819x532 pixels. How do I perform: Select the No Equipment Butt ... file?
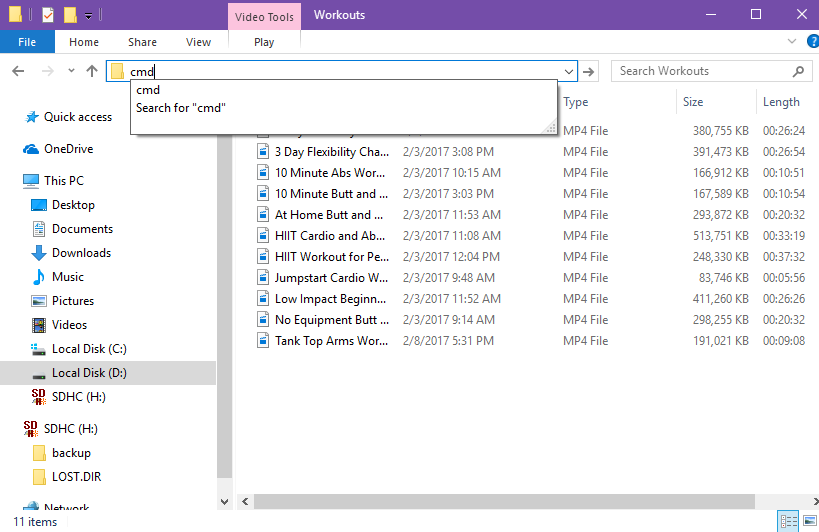point(332,320)
